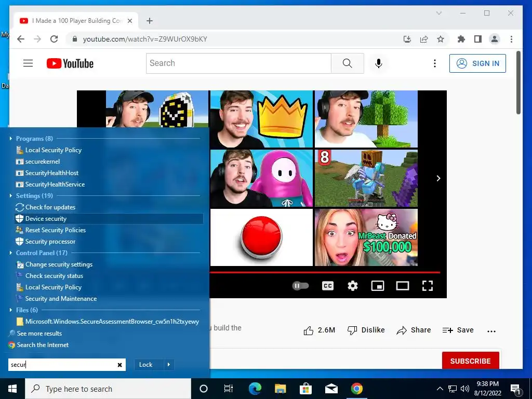Open YouTube settings three-dot menu

point(435,63)
